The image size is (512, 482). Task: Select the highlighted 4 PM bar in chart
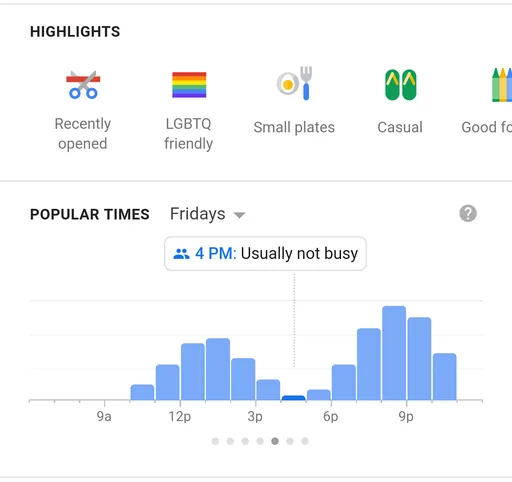(x=293, y=398)
